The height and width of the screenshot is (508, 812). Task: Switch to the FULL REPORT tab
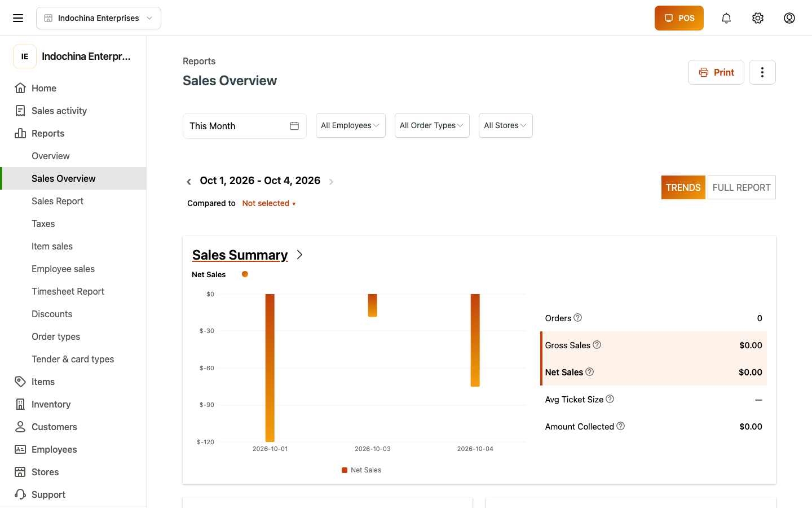coord(742,187)
